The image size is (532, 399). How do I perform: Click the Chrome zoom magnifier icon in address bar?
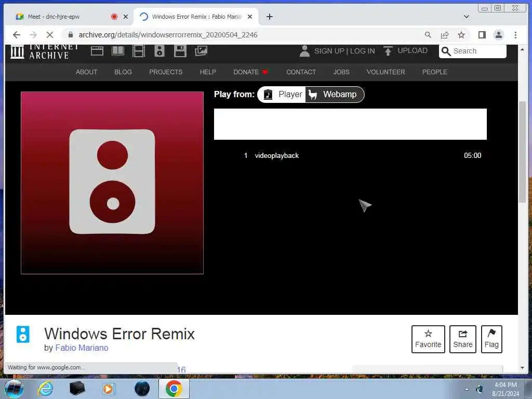428,35
